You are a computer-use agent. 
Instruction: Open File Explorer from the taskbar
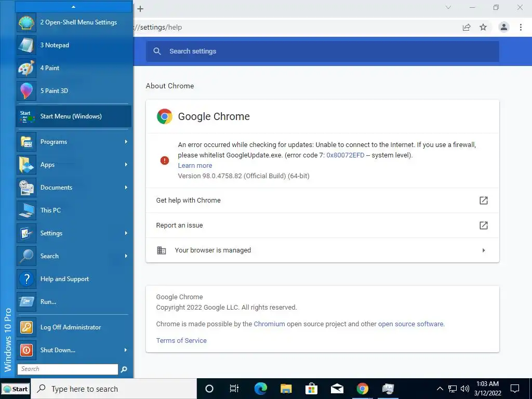(x=286, y=389)
